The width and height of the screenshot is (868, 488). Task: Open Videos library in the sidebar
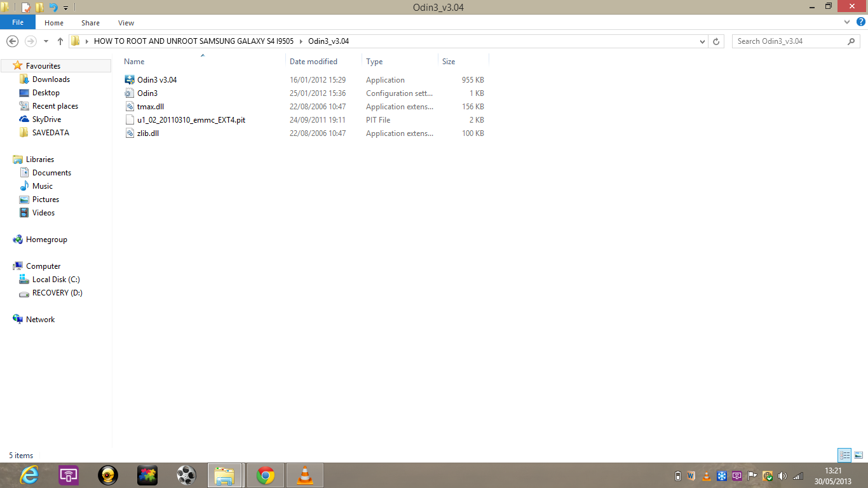43,213
